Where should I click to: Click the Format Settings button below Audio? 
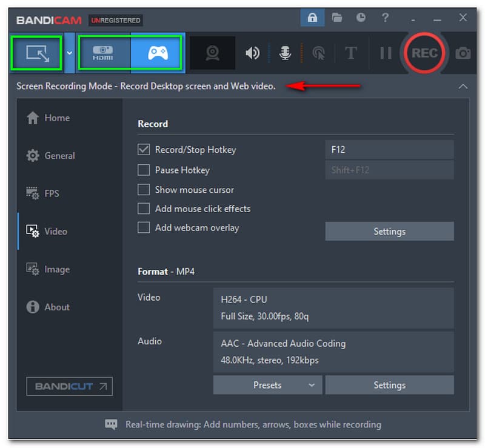(x=389, y=385)
